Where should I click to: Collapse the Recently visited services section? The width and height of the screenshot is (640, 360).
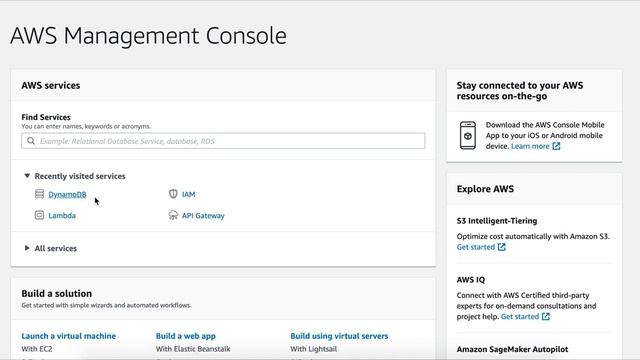(x=27, y=176)
